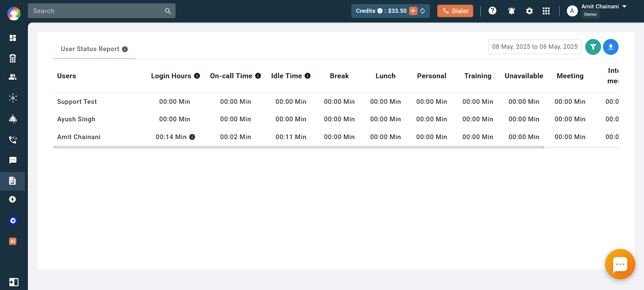Viewport: 644px width, 290px height.
Task: Click the Break column header
Action: [339, 76]
